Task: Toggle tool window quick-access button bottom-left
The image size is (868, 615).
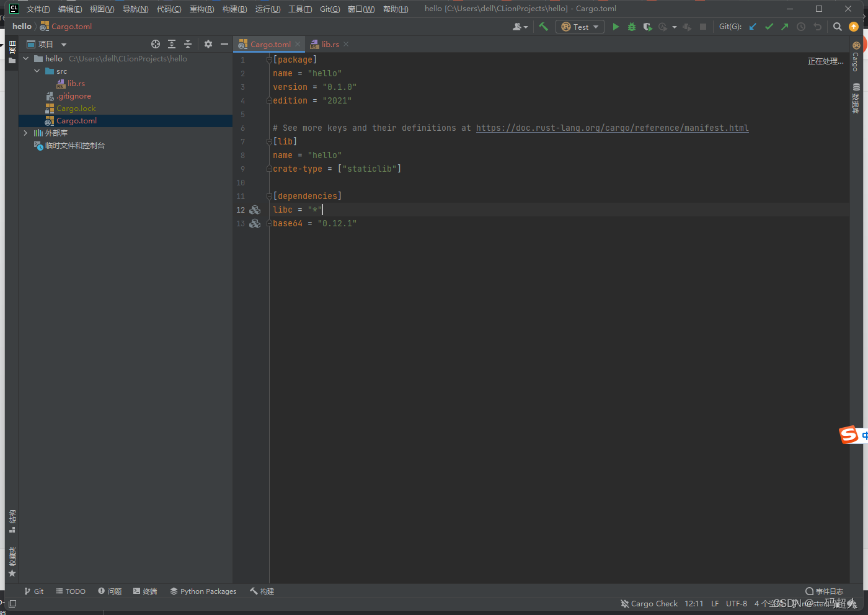Action: click(x=12, y=603)
